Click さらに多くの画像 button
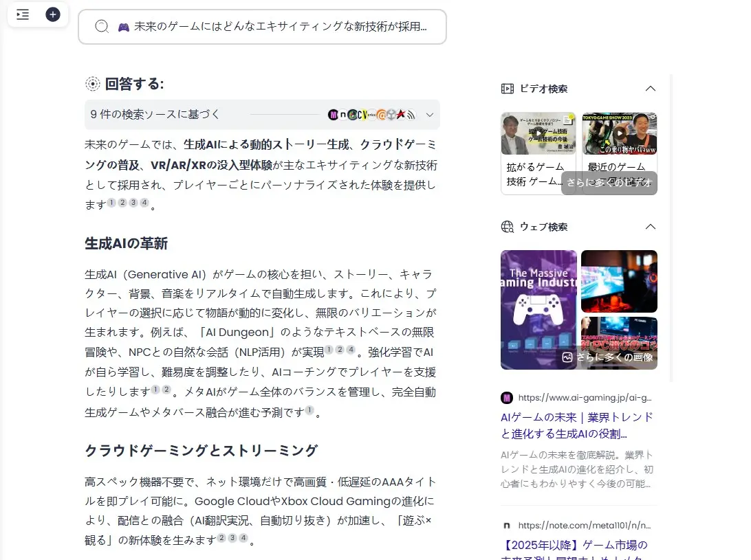 pos(607,357)
